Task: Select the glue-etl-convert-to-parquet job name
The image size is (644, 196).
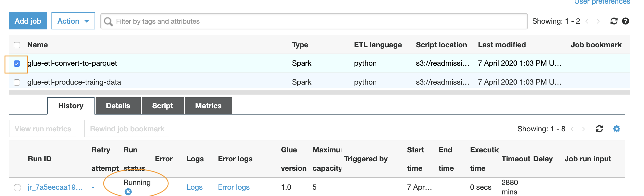Action: pyautogui.click(x=72, y=63)
